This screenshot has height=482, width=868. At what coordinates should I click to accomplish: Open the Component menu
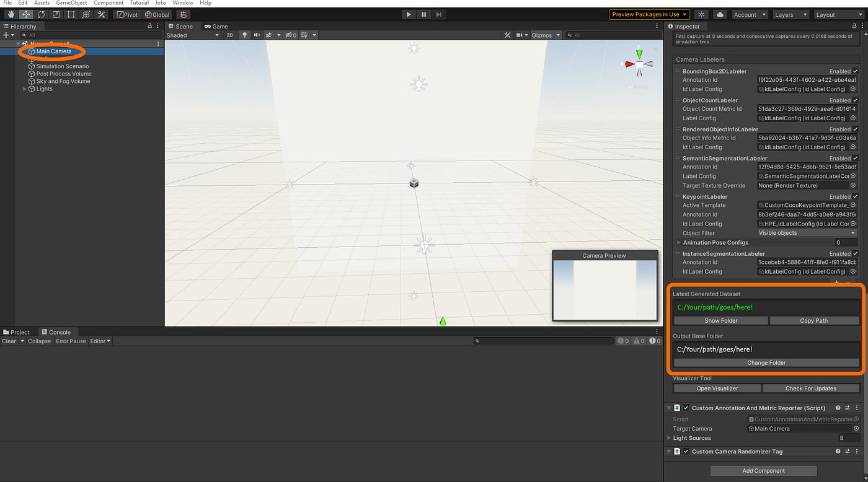[x=108, y=3]
